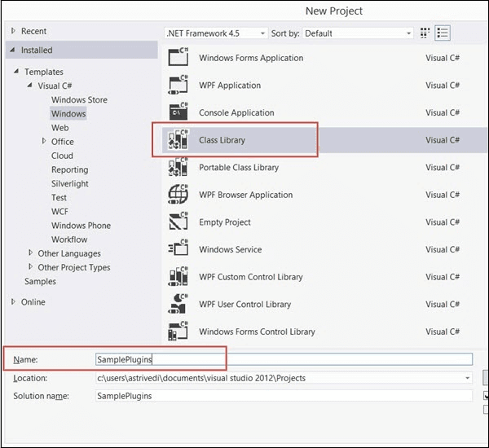The image size is (489, 448).
Task: Expand the Office tree node
Action: click(44, 142)
